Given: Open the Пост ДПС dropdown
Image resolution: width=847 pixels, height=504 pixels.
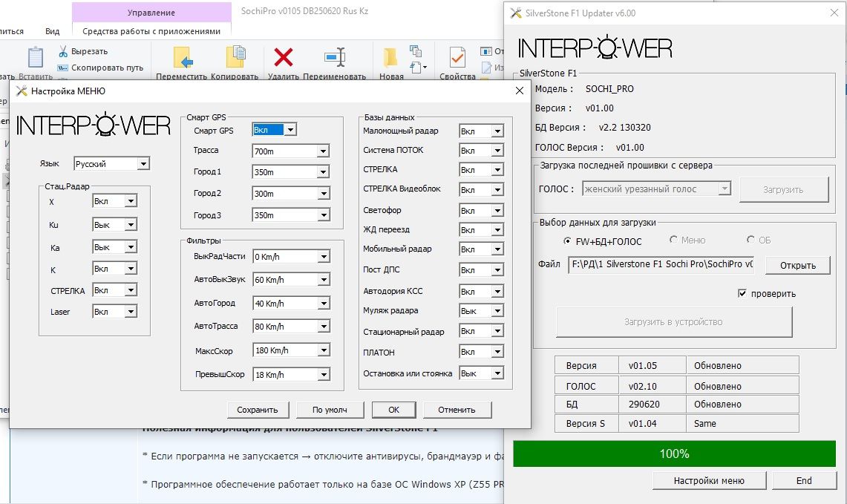Looking at the screenshot, I should (497, 270).
